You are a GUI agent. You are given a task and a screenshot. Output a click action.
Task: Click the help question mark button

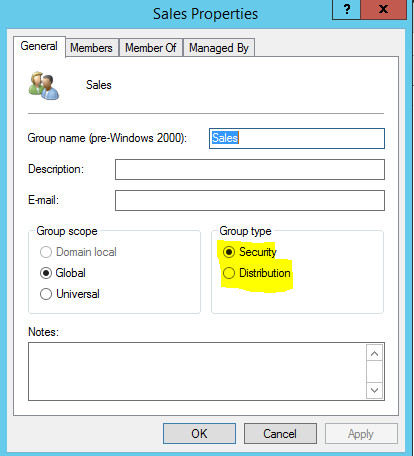(x=346, y=9)
